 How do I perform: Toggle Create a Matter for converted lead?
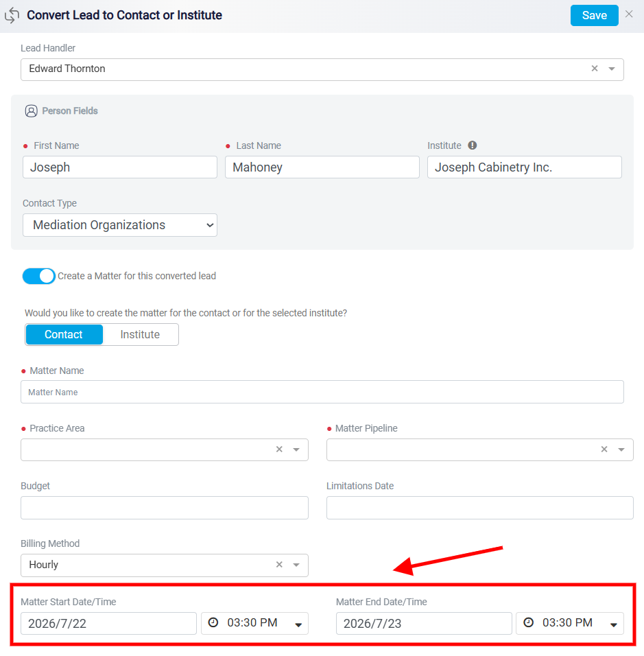pos(39,276)
